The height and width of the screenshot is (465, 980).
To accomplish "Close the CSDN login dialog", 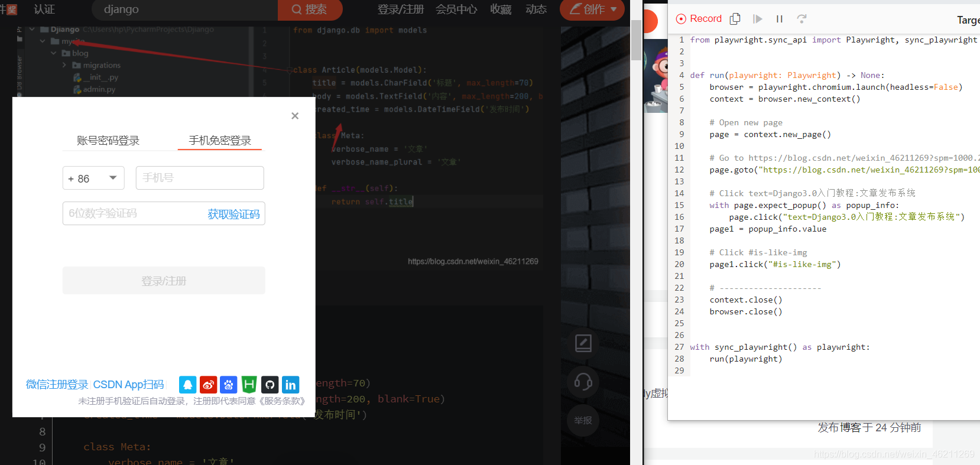I will pos(295,116).
